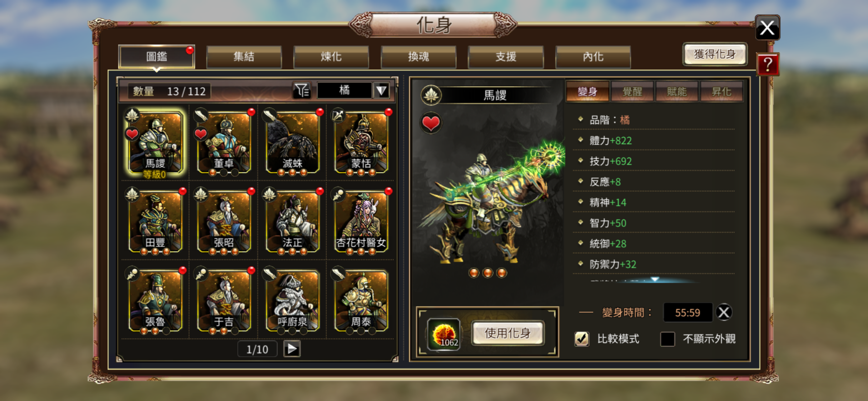The image size is (868, 401).
Task: Click the 獲得化身 button
Action: coord(715,54)
